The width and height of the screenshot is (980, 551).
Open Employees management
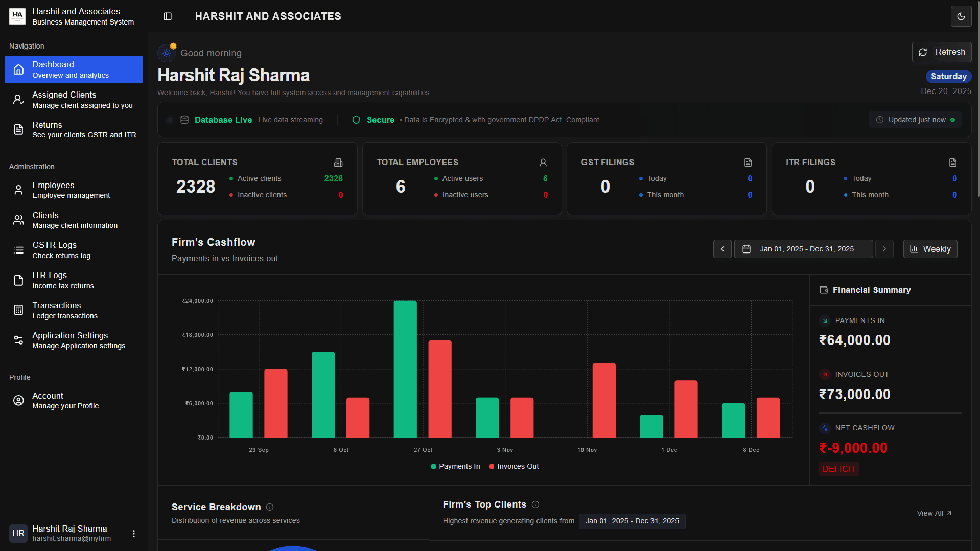click(74, 190)
